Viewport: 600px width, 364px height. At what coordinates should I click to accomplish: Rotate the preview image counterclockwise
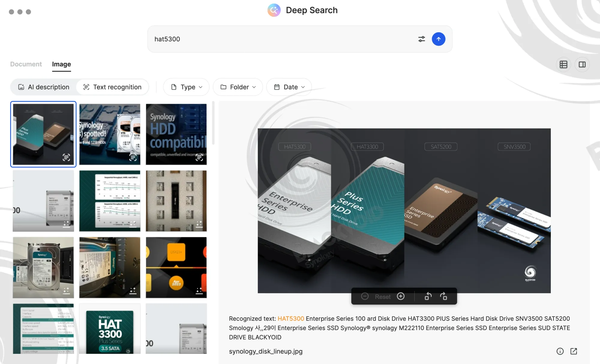pos(428,296)
